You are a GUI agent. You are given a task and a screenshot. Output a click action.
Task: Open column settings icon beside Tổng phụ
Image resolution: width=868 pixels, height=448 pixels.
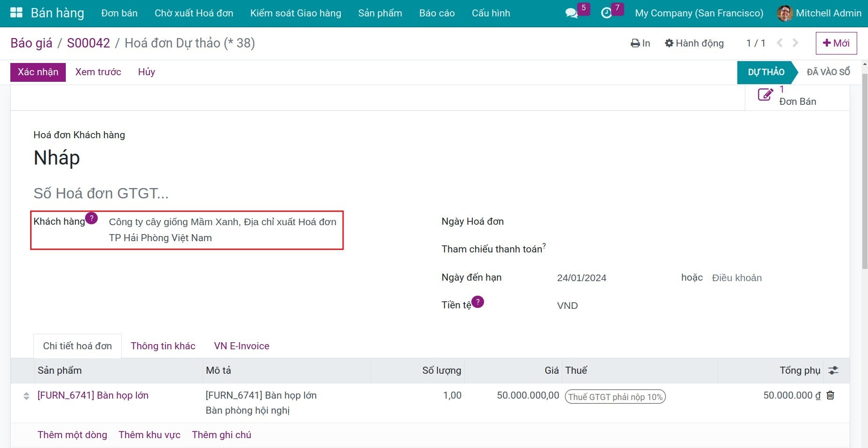click(x=833, y=370)
